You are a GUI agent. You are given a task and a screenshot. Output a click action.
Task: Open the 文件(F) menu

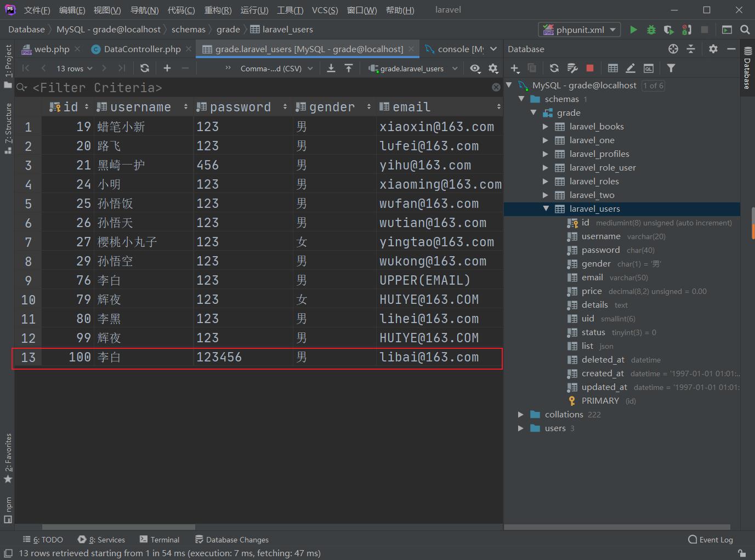pos(37,10)
